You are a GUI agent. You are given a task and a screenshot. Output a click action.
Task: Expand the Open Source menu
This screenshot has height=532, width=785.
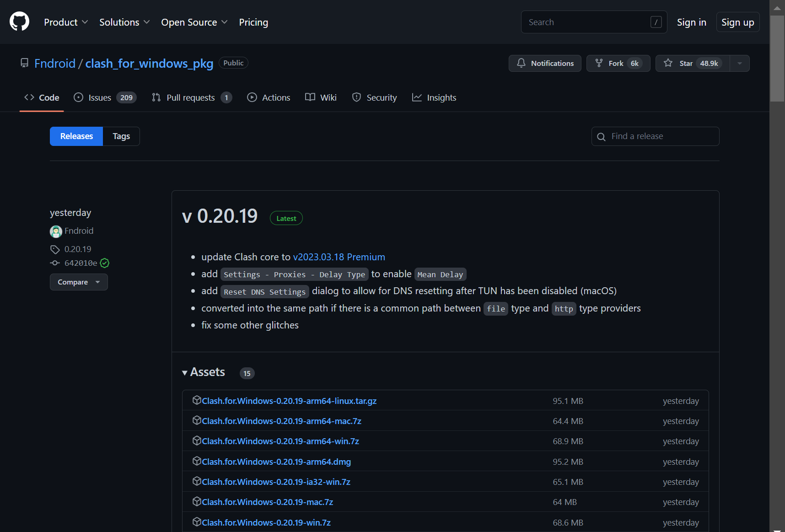pyautogui.click(x=194, y=22)
